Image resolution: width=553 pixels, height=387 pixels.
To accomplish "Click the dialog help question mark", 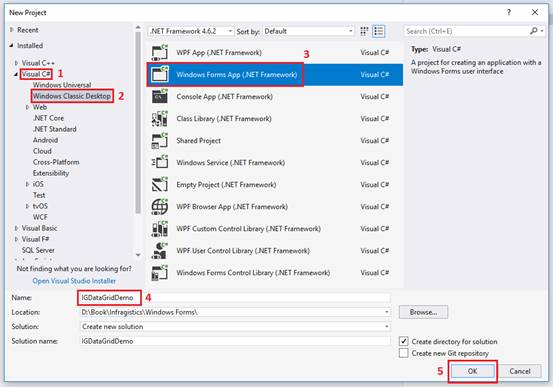I will (x=509, y=12).
